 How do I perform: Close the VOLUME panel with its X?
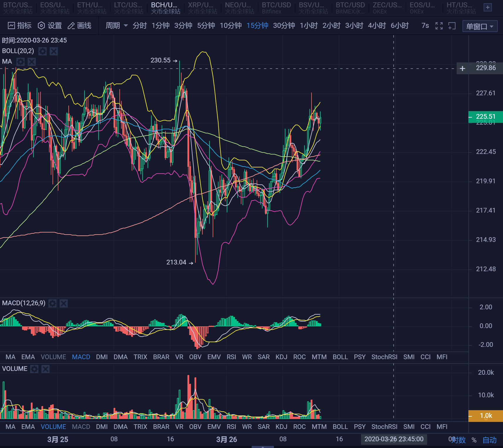pos(45,369)
